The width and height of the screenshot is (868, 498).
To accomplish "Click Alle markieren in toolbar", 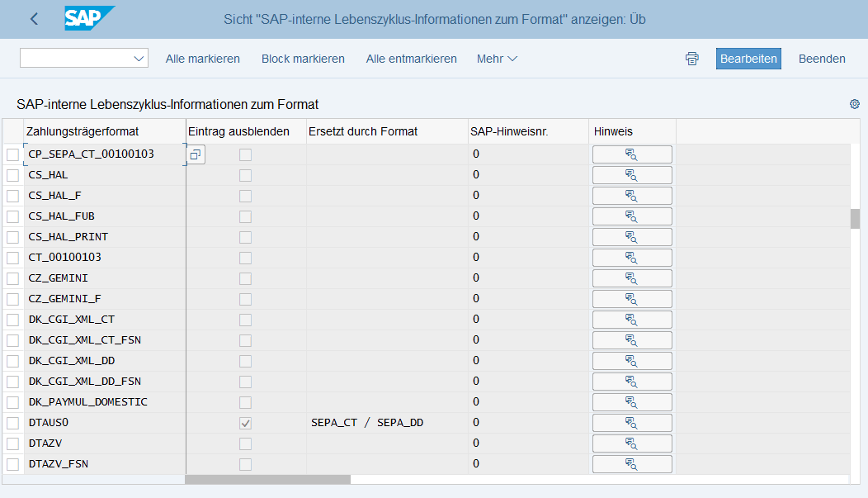I will 202,59.
